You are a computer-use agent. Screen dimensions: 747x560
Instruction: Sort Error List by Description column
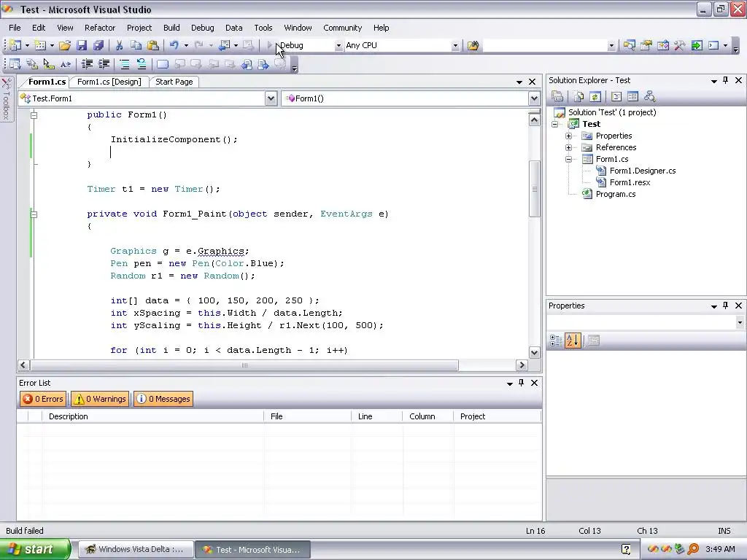tap(152, 416)
